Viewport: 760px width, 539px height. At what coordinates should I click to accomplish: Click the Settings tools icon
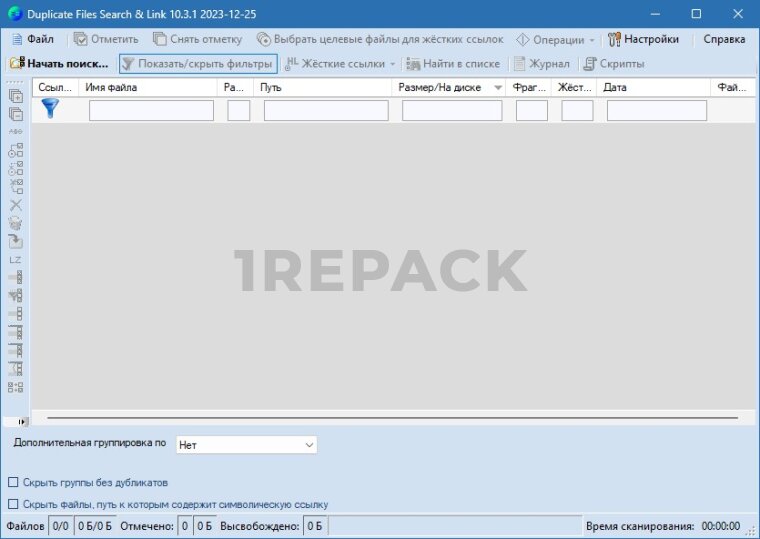(x=614, y=40)
